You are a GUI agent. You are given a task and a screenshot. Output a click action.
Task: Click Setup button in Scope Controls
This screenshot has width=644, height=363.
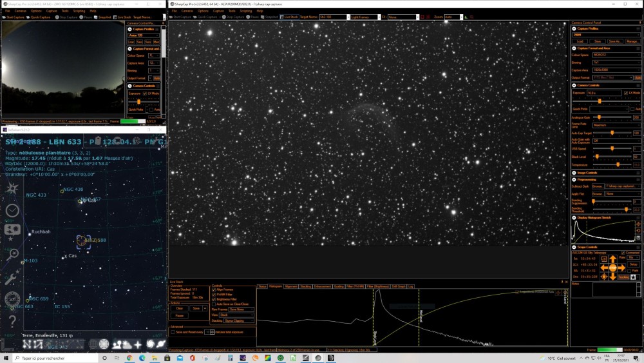tap(633, 264)
